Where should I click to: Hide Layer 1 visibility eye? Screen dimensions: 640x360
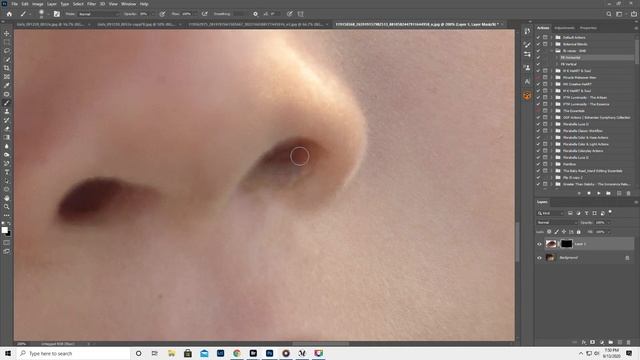(539, 244)
